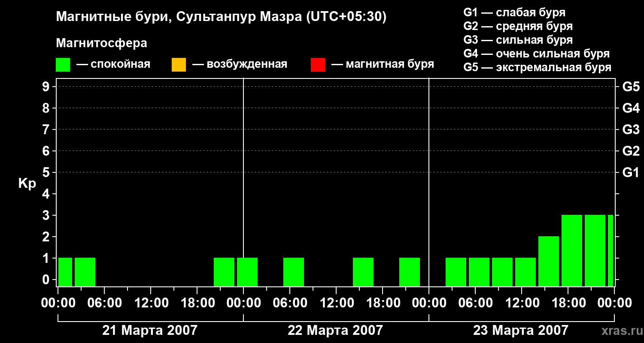The height and width of the screenshot is (343, 644).
Task: Click the '23 Марта 2007' date label
Action: click(521, 331)
